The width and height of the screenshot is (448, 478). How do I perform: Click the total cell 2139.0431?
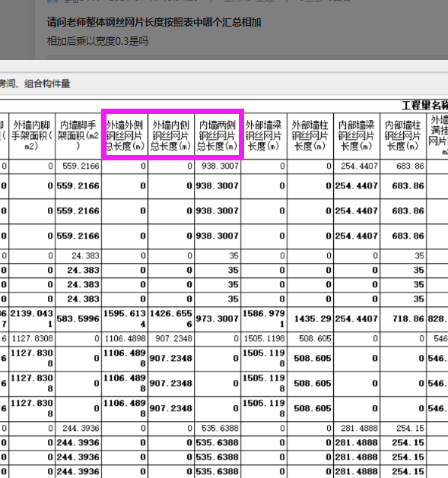32,319
